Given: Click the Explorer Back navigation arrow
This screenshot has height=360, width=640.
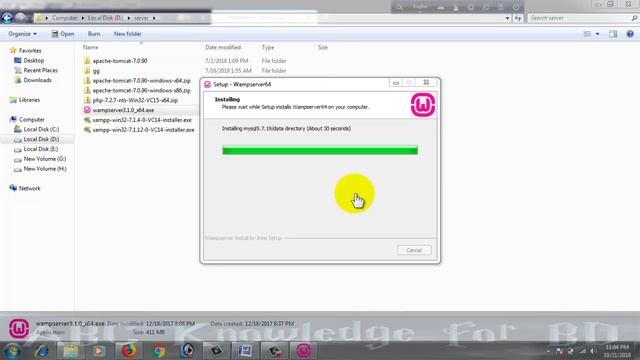Looking at the screenshot, I should pos(7,18).
